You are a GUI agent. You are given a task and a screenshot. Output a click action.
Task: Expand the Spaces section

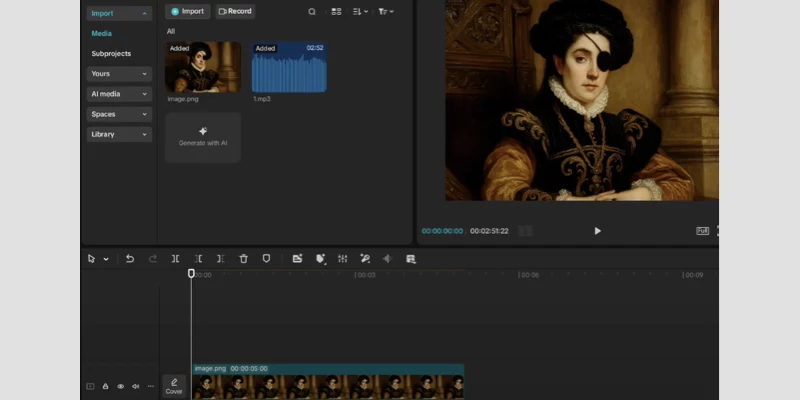click(x=119, y=114)
